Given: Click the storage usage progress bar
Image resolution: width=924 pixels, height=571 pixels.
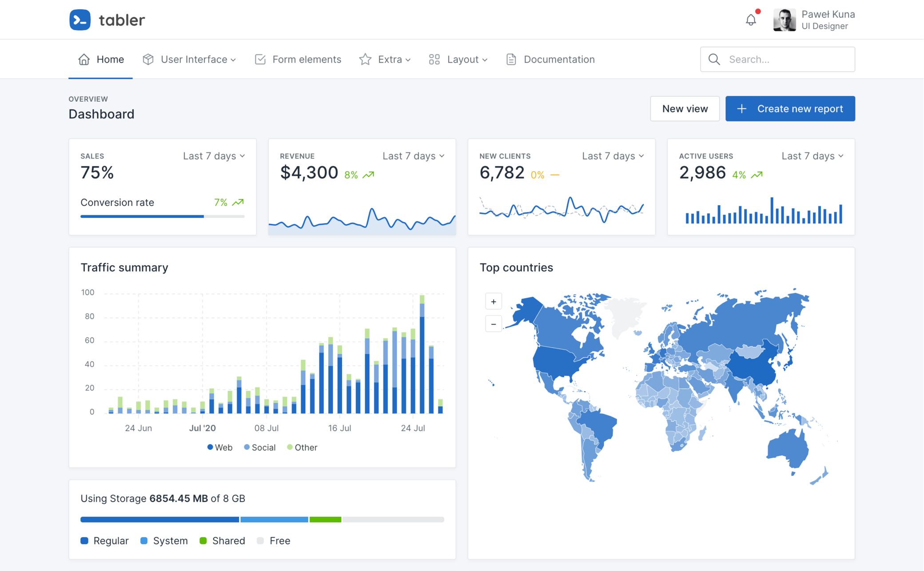Looking at the screenshot, I should [x=262, y=519].
